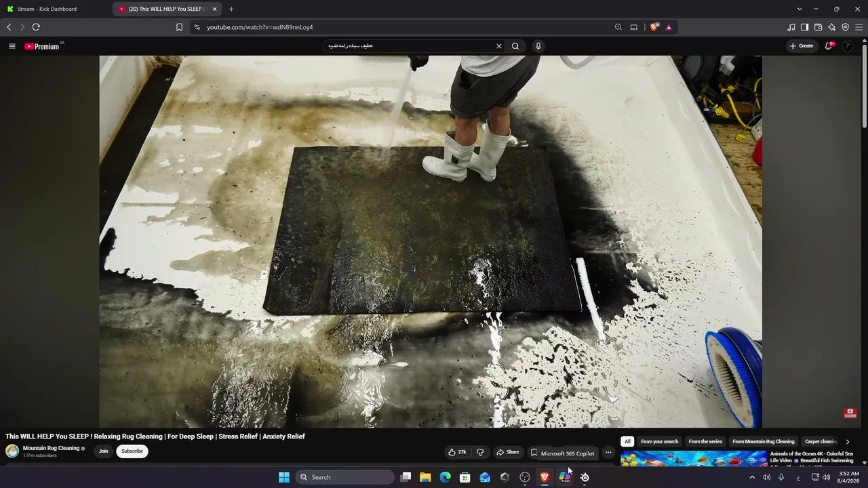
Task: Click the Windows taskbar Search box
Action: 345,477
